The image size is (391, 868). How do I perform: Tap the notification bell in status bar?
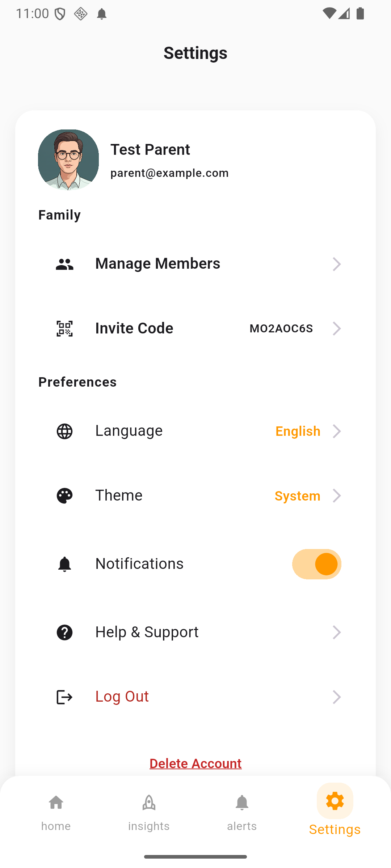[102, 14]
